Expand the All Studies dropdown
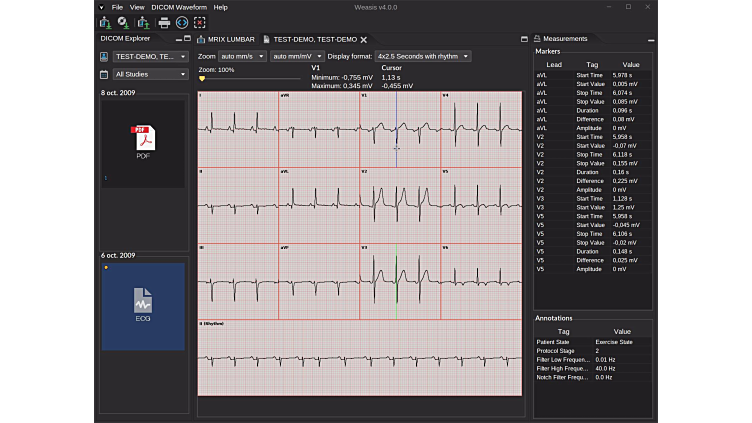Screen dimensions: 752x423 coord(150,74)
